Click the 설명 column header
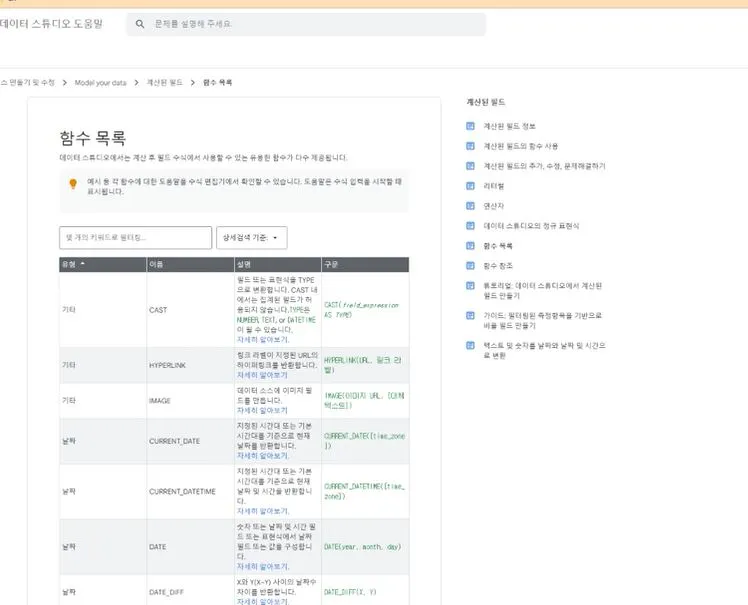This screenshot has width=748, height=605. click(x=278, y=264)
